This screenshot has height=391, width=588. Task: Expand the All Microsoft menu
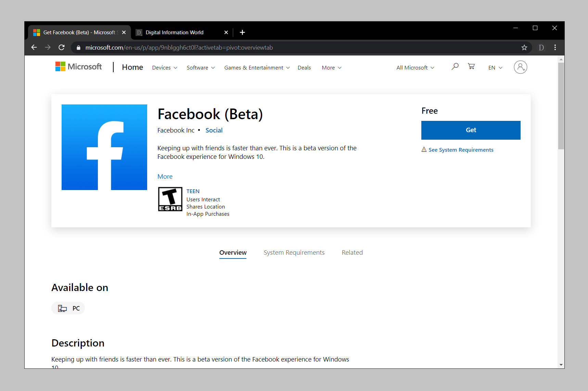(414, 67)
